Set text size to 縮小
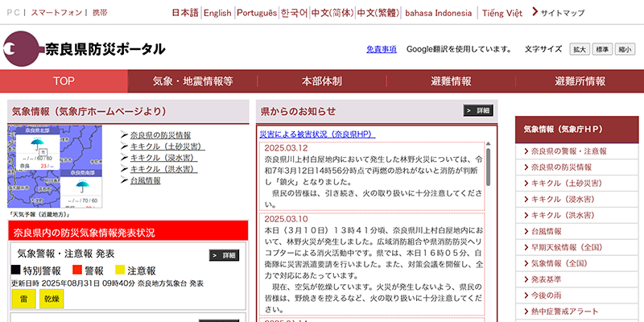Image resolution: width=644 pixels, height=322 pixels. point(625,49)
